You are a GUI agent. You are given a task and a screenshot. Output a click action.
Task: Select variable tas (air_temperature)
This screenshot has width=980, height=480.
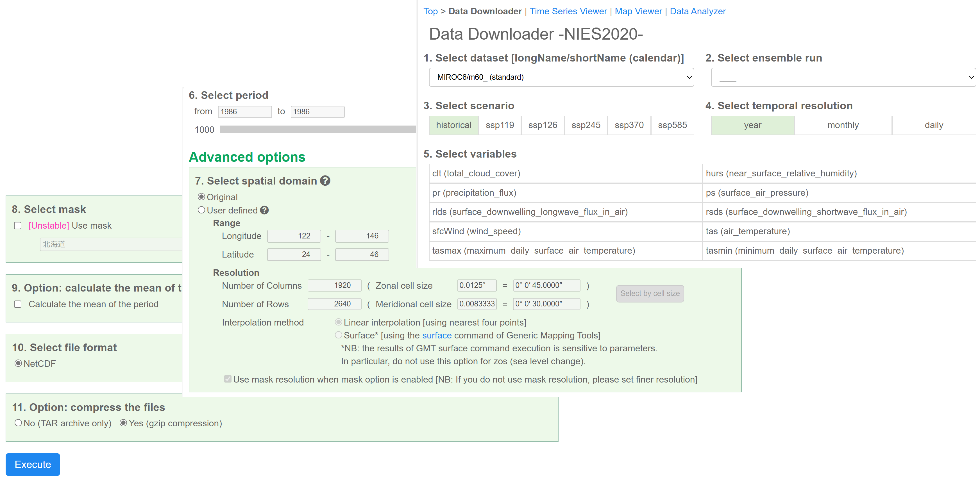[x=839, y=231]
